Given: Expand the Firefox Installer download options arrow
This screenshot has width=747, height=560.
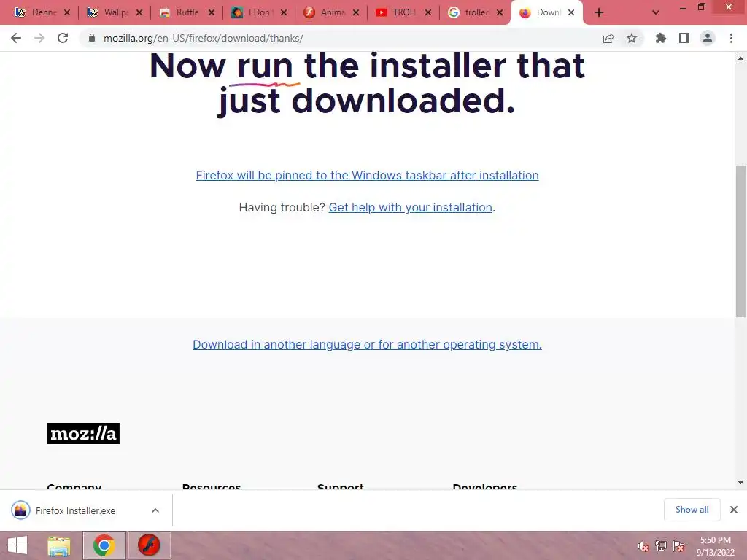Looking at the screenshot, I should click(155, 510).
